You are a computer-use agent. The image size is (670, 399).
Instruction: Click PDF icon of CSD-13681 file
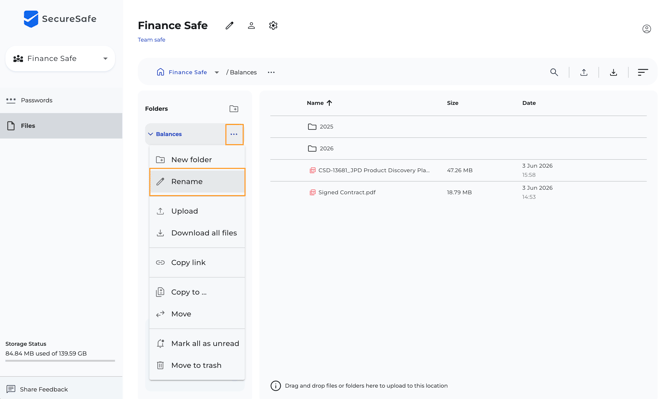tap(312, 170)
